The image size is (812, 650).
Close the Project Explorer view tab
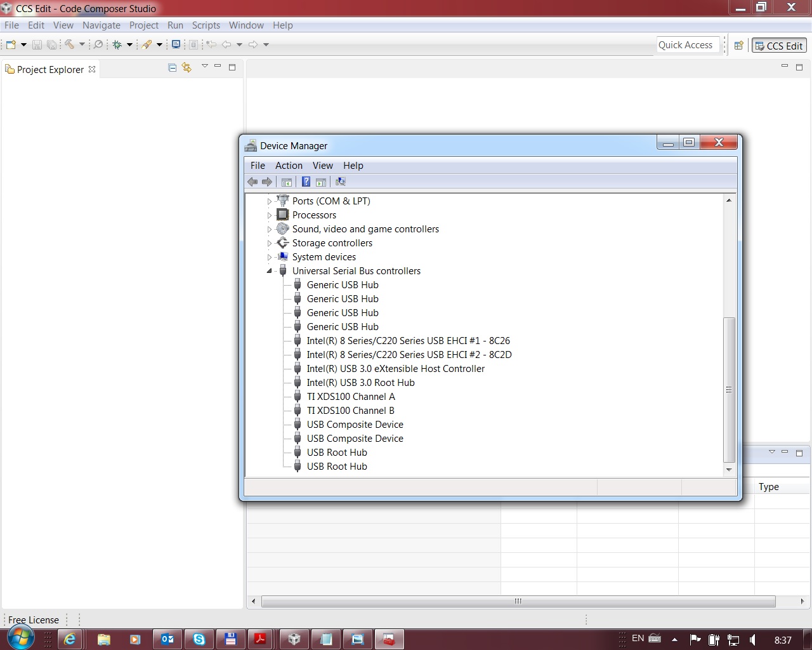[92, 69]
